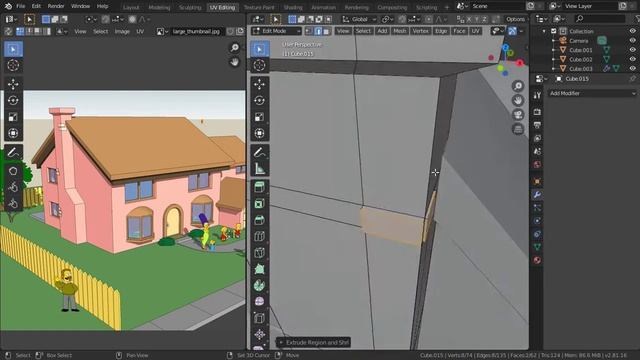Viewport: 640px width, 360px height.
Task: Select the Cursor tool in 3D viewport
Action: pyautogui.click(x=259, y=65)
